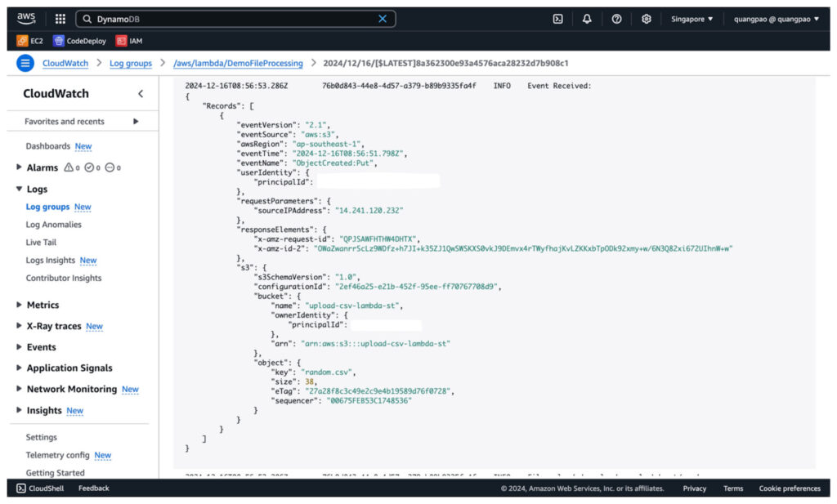Expand the Events section
The height and width of the screenshot is (504, 837).
click(20, 346)
